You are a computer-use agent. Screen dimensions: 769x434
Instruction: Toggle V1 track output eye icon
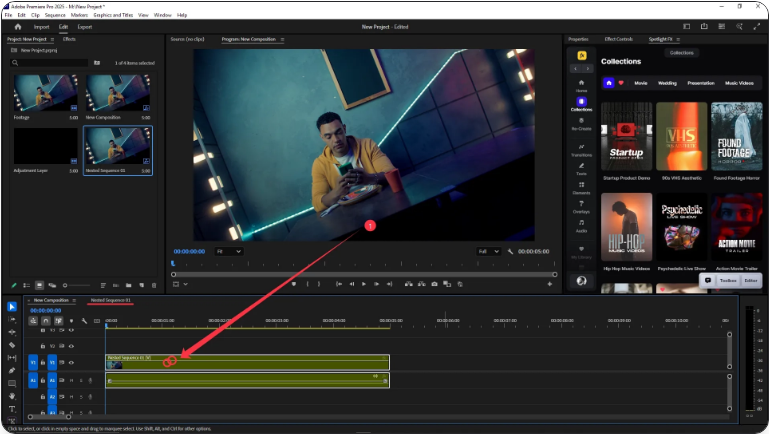(71, 362)
